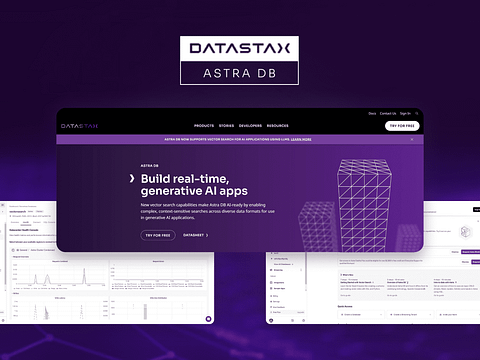Image resolution: width=480 pixels, height=360 pixels.
Task: Click the chevron arrow beside the hero headline
Action: pyautogui.click(x=132, y=179)
